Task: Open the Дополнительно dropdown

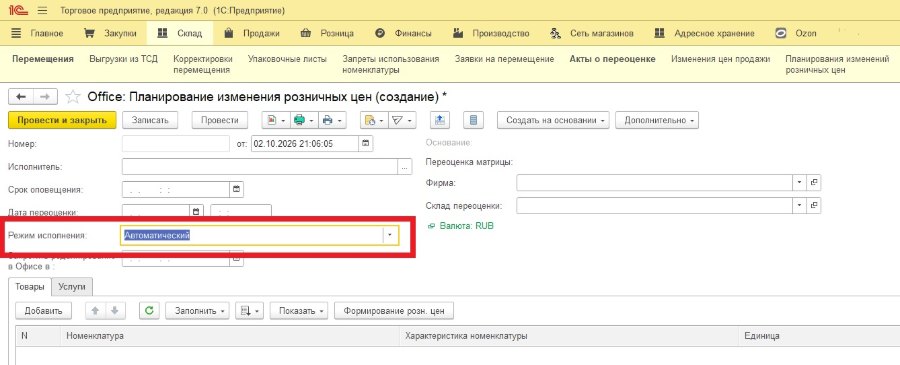Action: (657, 120)
